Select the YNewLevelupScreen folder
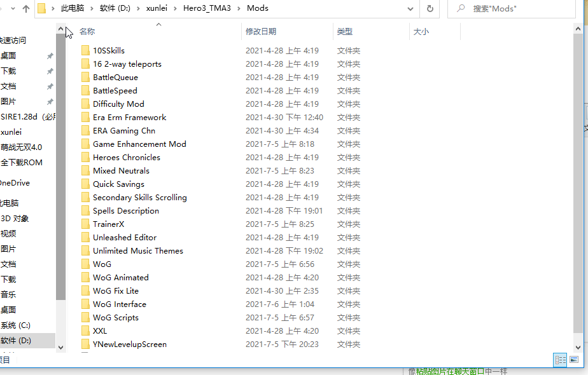 point(129,344)
